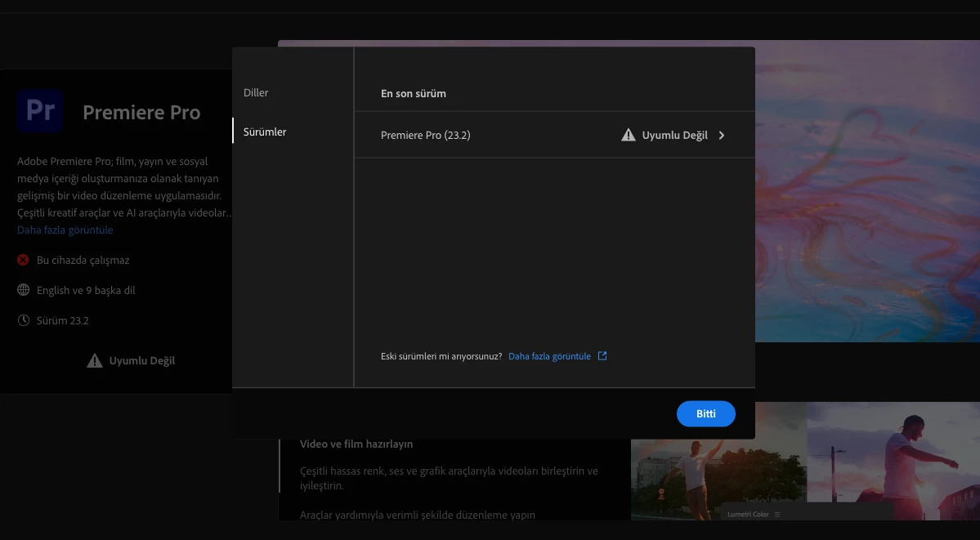Click the dancing man video thumbnail
Screen dimensions: 980x540
coord(805,462)
